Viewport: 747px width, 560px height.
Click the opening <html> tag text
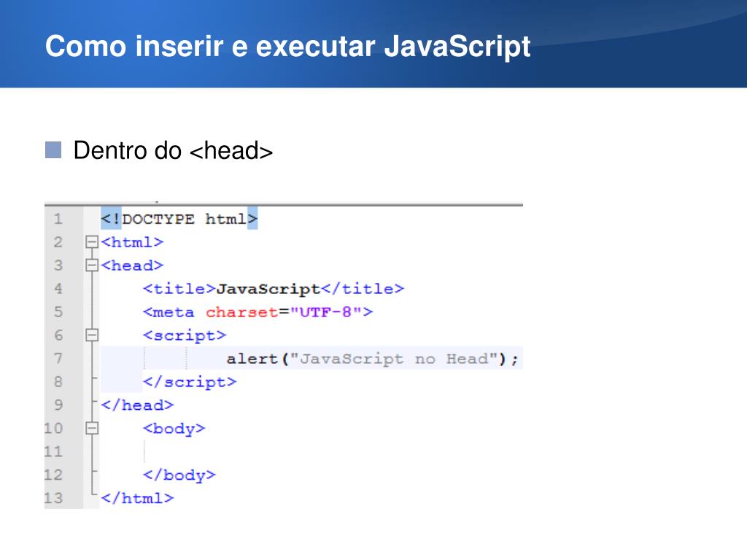pos(132,242)
